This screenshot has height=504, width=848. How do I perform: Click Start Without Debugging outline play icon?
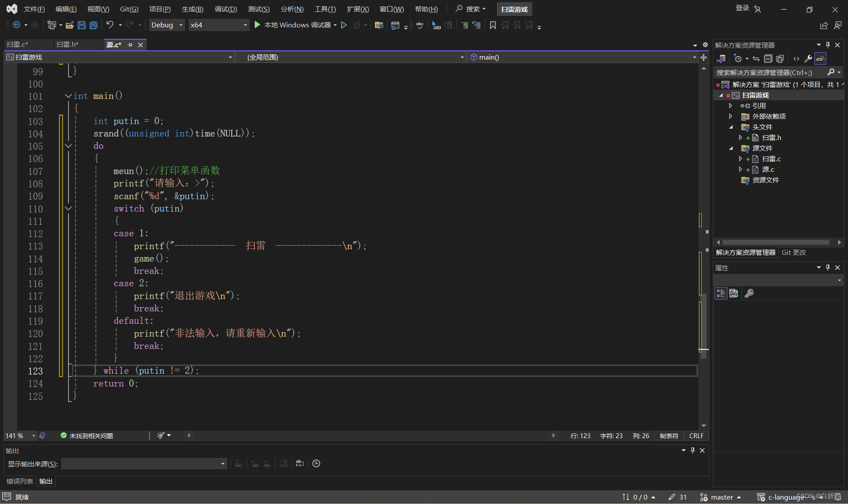point(344,25)
